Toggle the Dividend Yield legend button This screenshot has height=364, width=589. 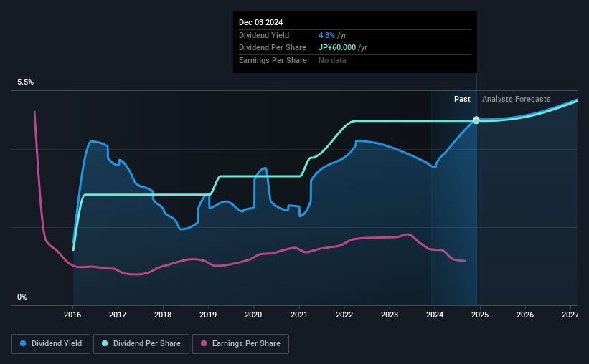tap(51, 344)
